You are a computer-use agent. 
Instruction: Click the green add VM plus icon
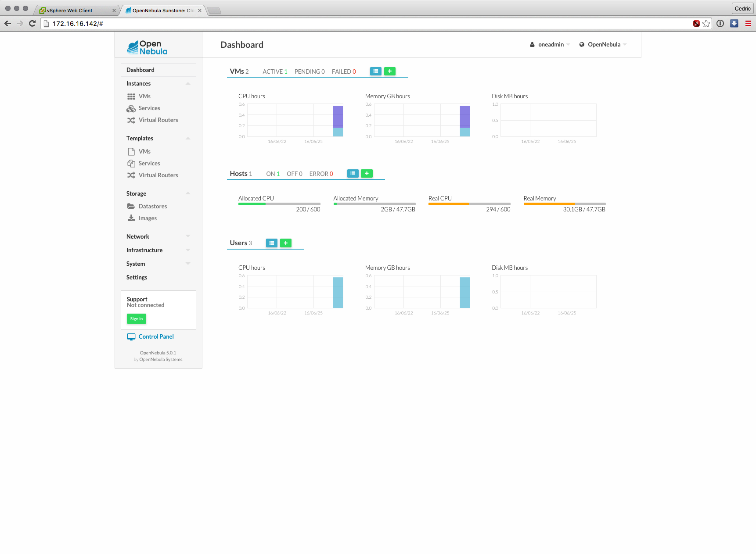coord(389,71)
